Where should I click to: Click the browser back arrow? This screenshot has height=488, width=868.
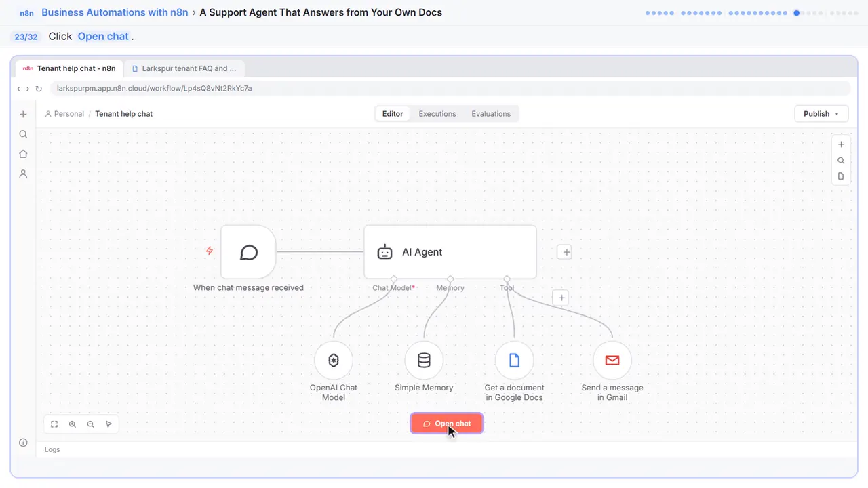(19, 89)
